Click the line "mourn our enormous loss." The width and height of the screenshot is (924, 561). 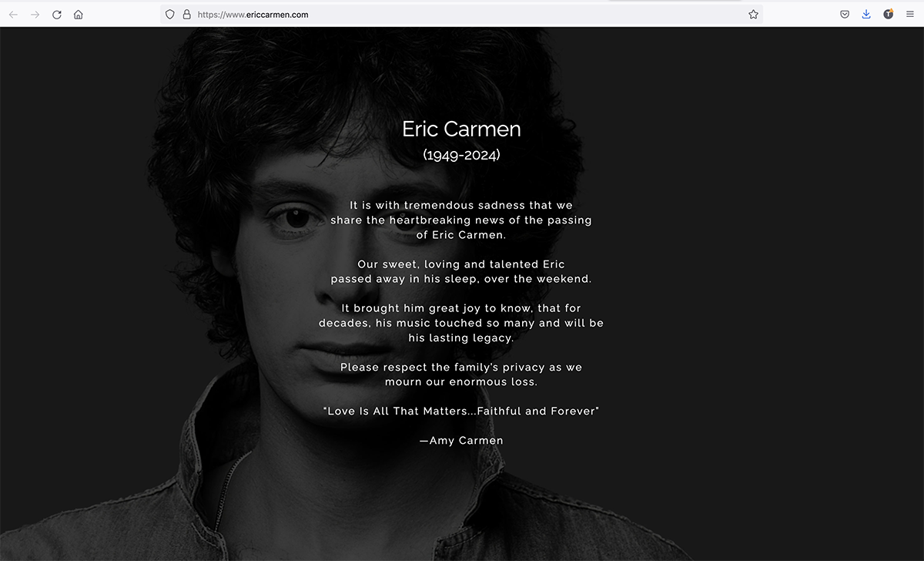tap(461, 381)
